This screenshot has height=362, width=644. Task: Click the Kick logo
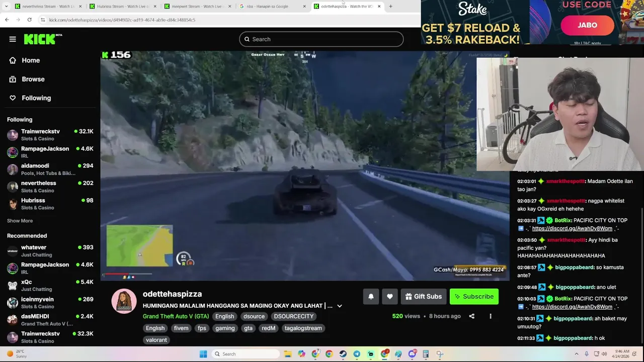click(x=43, y=39)
